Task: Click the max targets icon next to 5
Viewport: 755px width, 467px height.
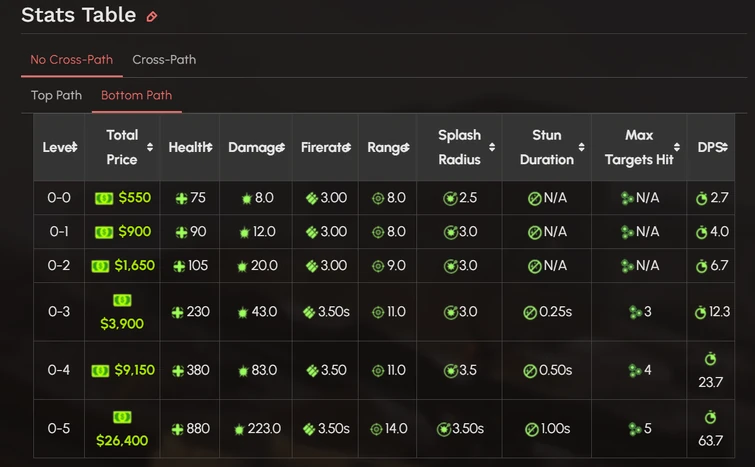Action: [634, 429]
